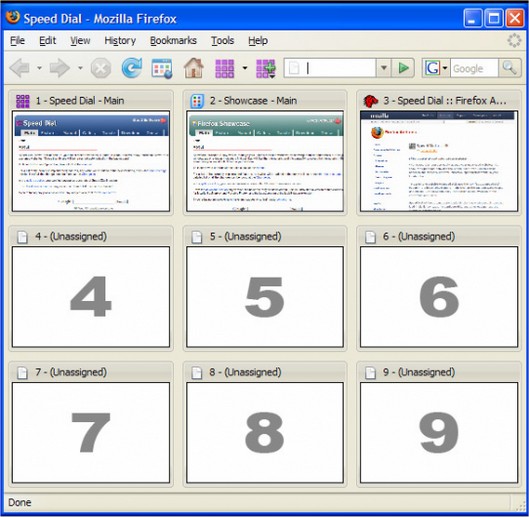Open the Google search engine dropdown

(436, 68)
